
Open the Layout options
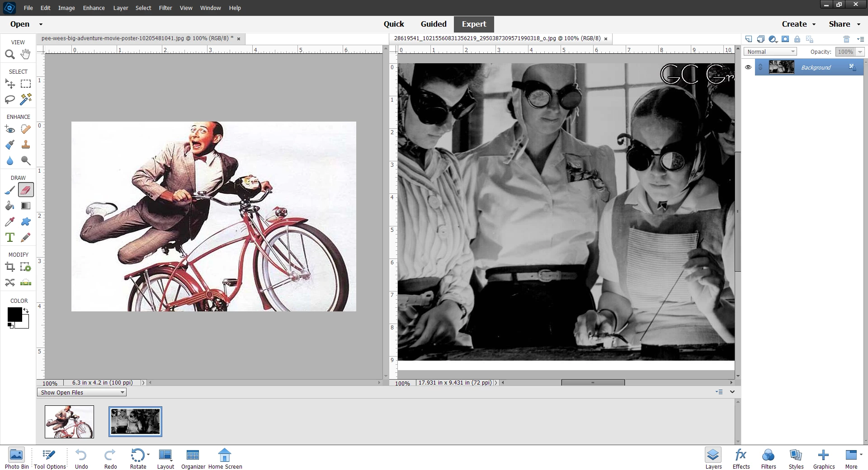165,459
